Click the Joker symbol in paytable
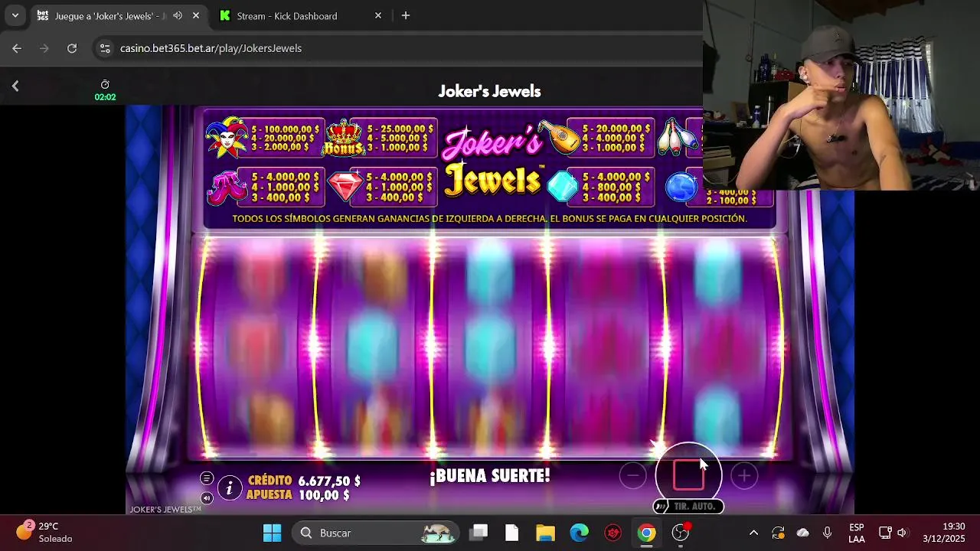 click(227, 138)
